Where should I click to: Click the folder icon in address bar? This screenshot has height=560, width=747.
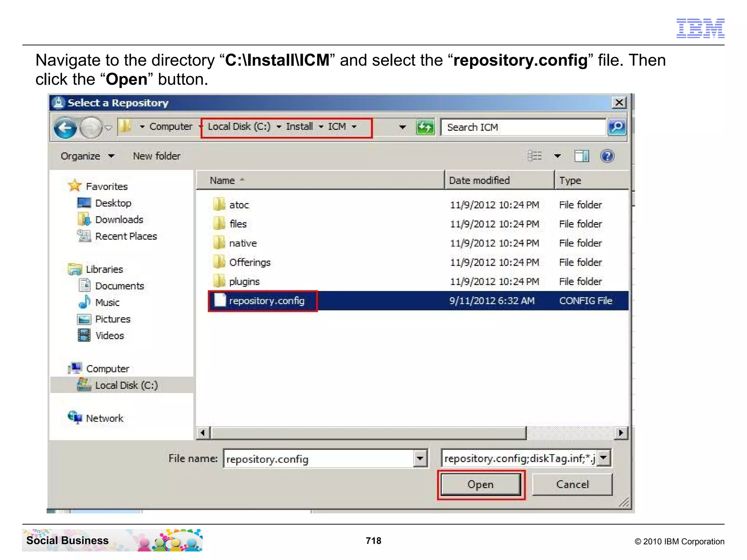pyautogui.click(x=125, y=127)
